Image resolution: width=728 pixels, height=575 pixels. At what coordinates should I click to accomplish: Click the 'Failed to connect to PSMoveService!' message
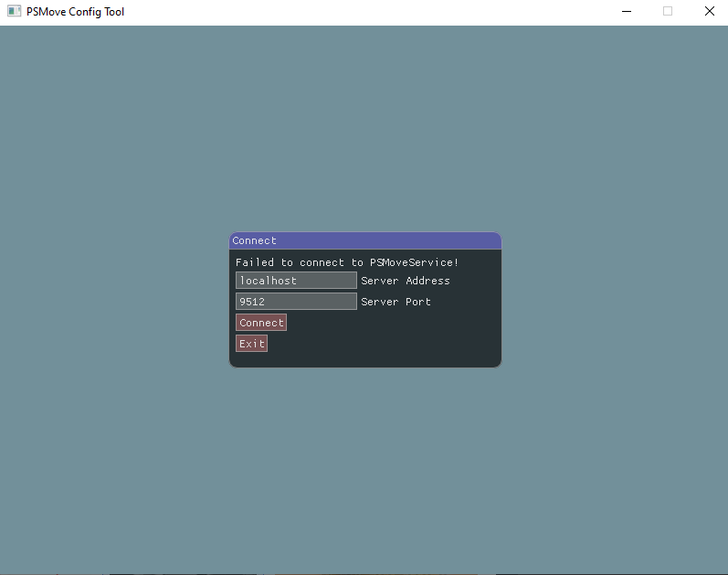[347, 262]
